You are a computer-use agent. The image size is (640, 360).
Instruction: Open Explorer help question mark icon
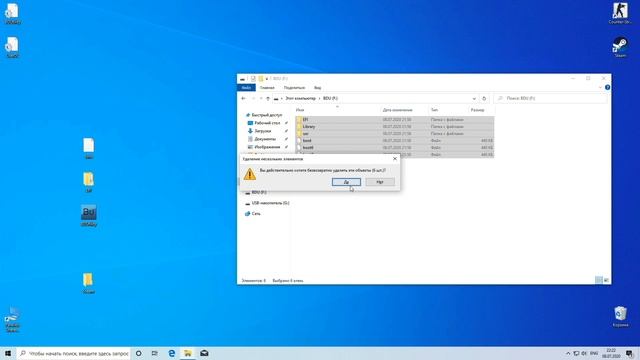point(607,87)
